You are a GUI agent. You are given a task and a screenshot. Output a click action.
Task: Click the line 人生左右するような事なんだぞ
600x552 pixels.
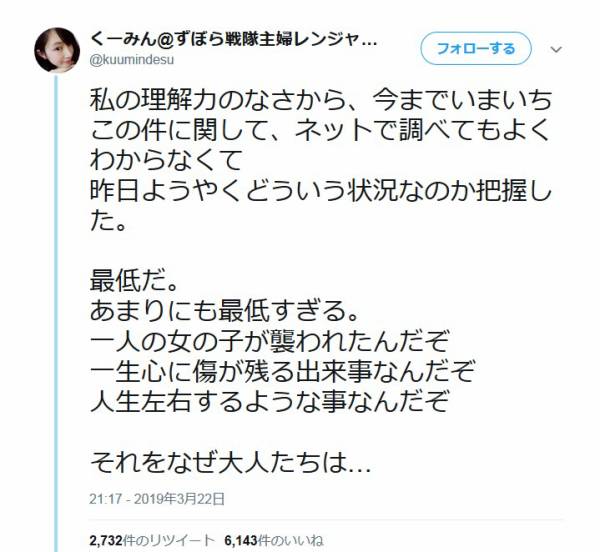[269, 402]
